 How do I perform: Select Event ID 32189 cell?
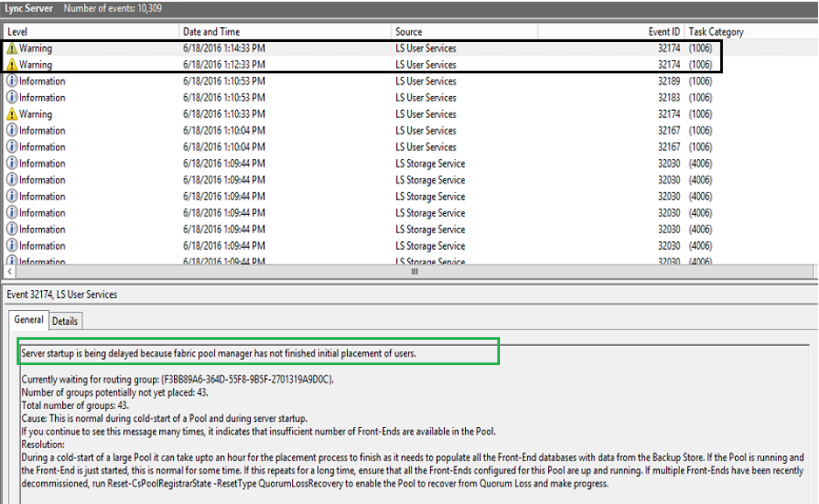[669, 81]
